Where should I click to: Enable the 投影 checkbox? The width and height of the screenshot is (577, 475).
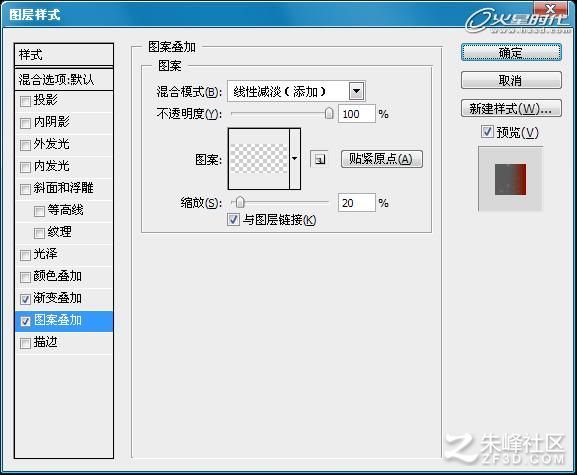[x=25, y=101]
